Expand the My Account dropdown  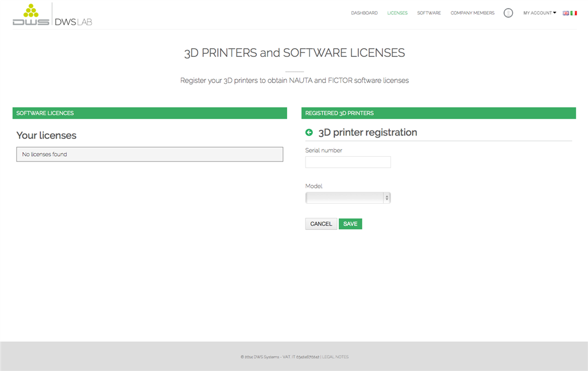[x=539, y=13]
